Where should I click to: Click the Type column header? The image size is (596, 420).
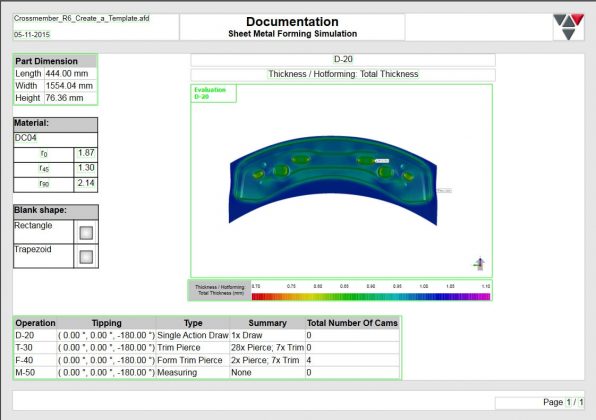point(193,323)
